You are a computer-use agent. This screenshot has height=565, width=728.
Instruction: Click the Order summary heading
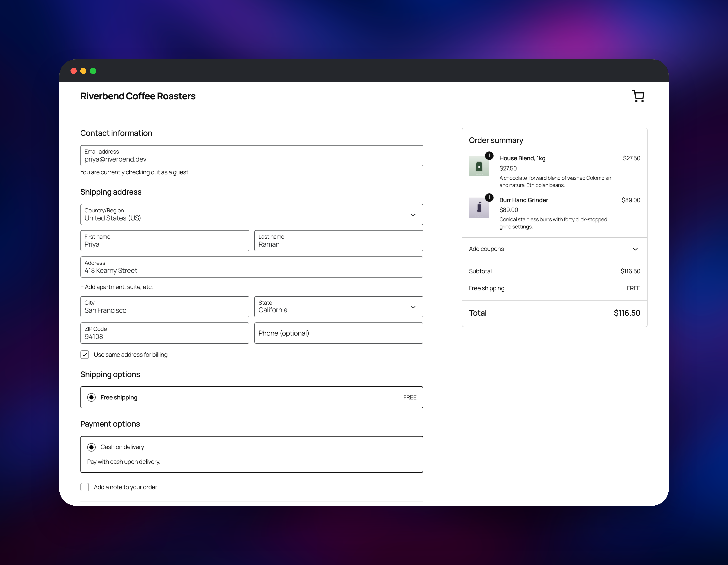(x=496, y=140)
